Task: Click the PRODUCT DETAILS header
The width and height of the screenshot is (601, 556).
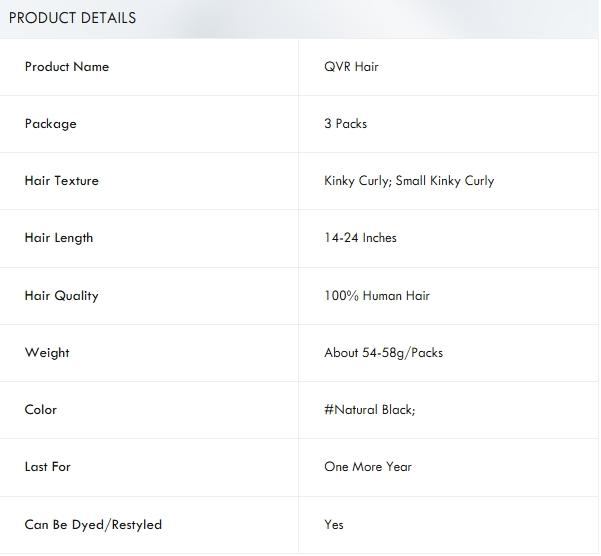Action: coord(72,18)
